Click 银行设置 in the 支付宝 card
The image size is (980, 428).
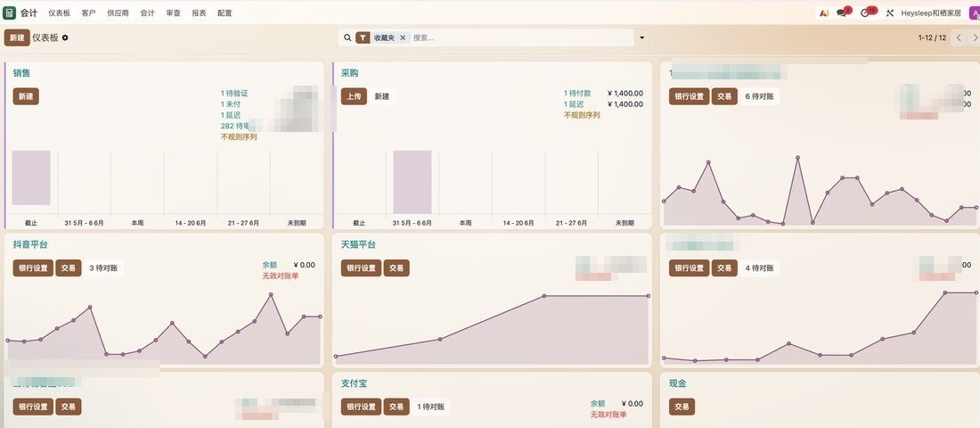(x=361, y=407)
